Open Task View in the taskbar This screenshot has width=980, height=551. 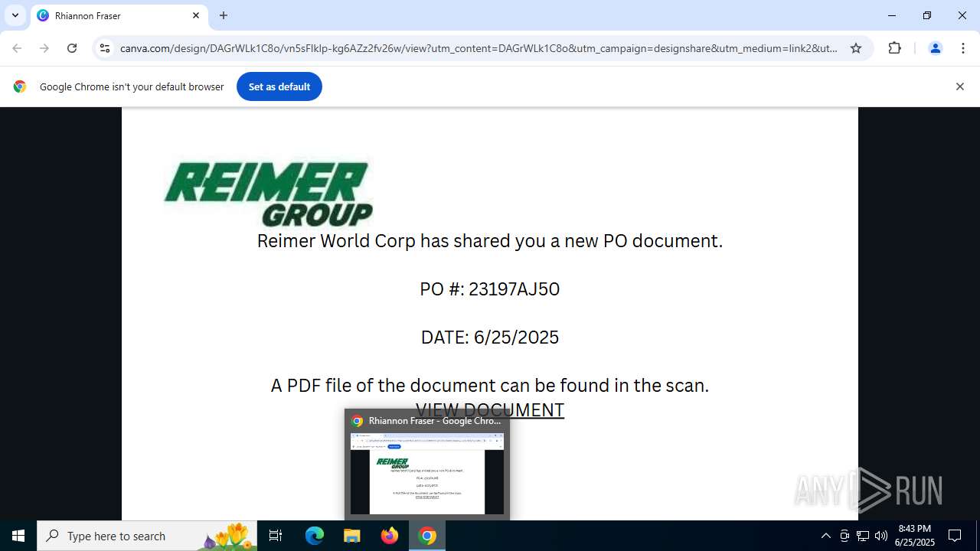point(276,536)
